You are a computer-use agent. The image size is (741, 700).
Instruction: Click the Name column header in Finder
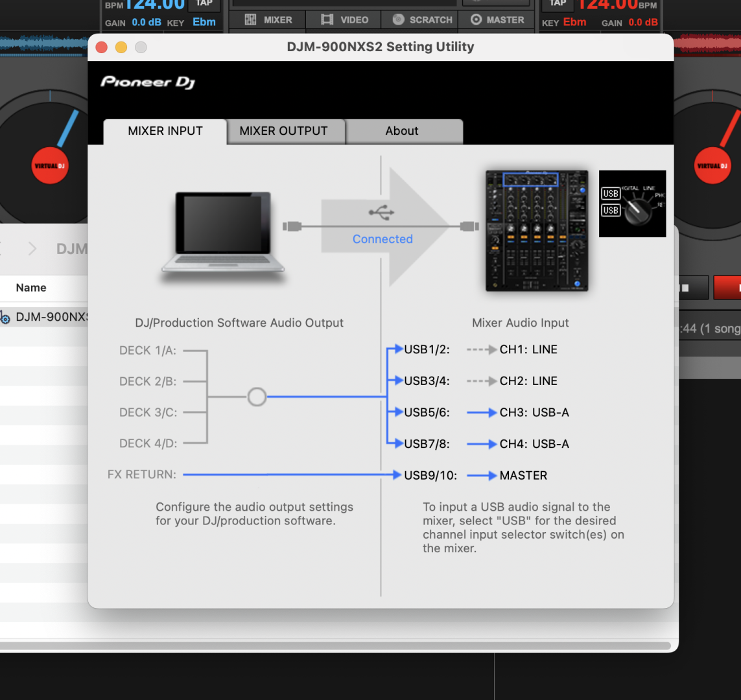(31, 288)
